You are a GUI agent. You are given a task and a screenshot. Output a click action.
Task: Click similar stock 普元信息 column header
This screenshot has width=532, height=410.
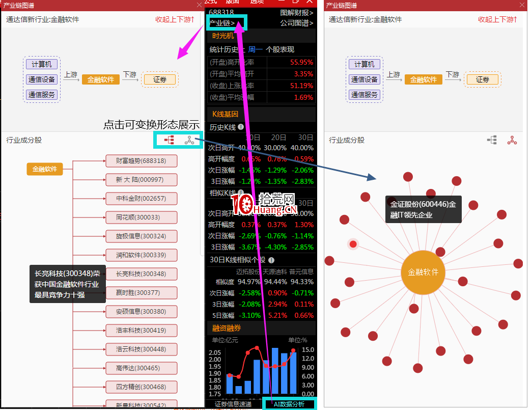click(x=301, y=271)
